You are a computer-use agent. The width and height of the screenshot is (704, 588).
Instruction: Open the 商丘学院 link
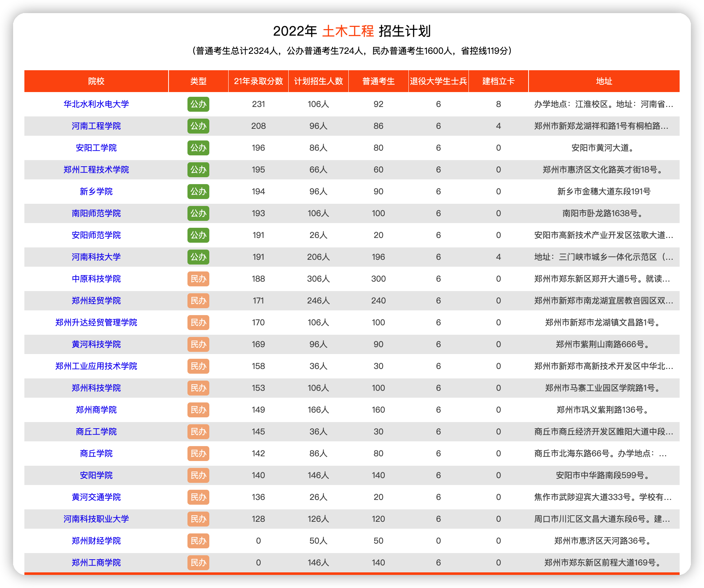96,453
